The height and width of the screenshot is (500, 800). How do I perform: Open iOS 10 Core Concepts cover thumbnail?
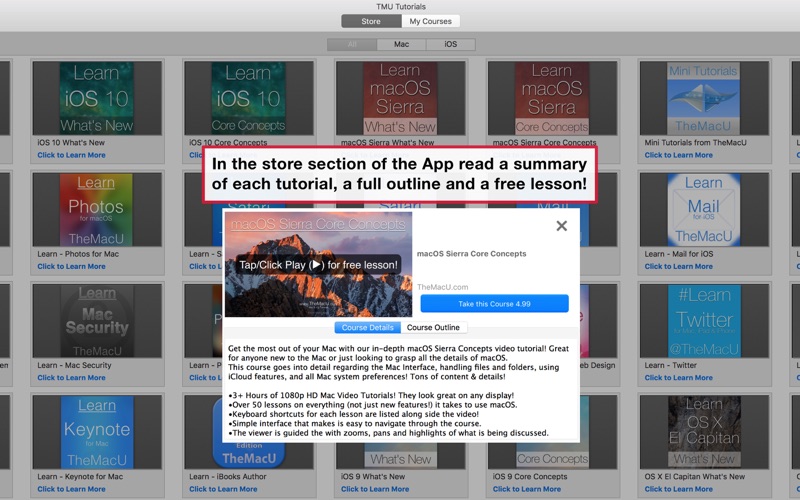(x=248, y=98)
